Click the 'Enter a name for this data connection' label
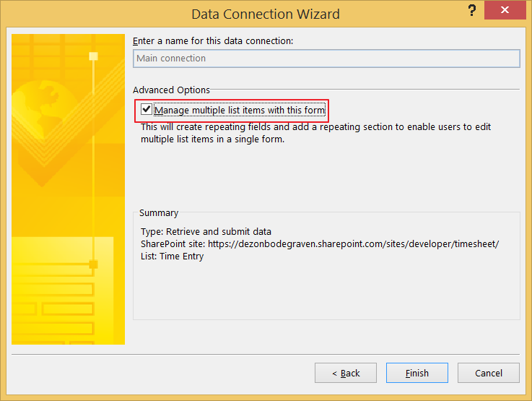The image size is (532, 401). [213, 40]
